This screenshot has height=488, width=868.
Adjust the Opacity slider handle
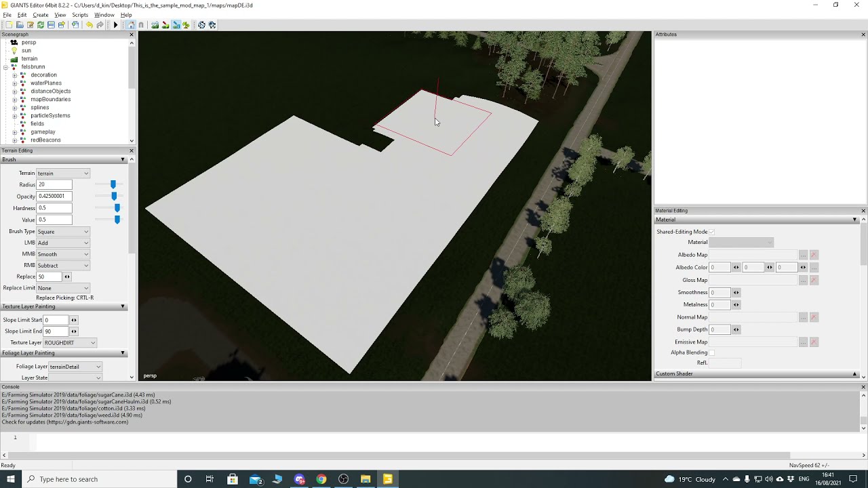click(114, 196)
